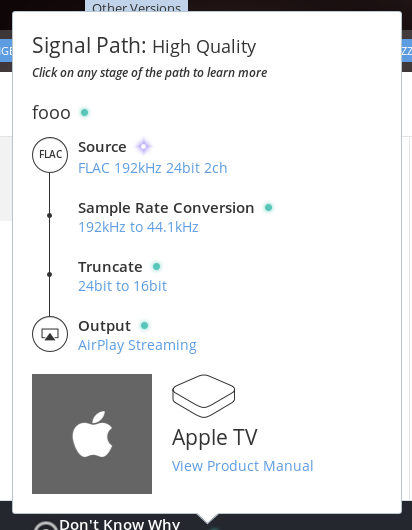
Task: Click the FLAC source circle icon
Action: coord(50,155)
